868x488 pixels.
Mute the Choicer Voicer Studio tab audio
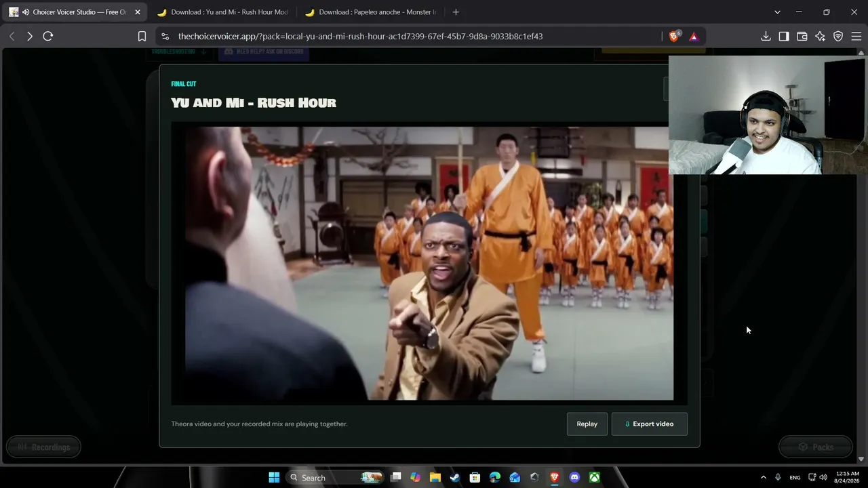tap(26, 12)
